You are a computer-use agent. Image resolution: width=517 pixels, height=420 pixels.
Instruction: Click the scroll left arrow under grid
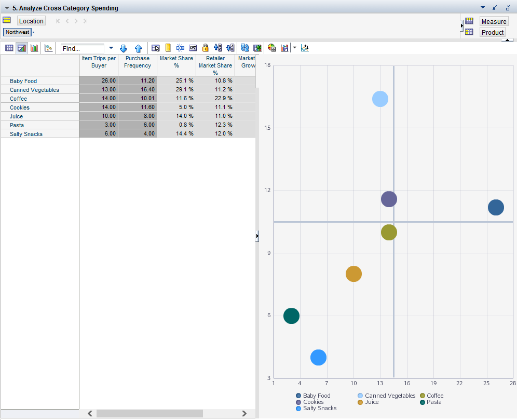point(90,413)
